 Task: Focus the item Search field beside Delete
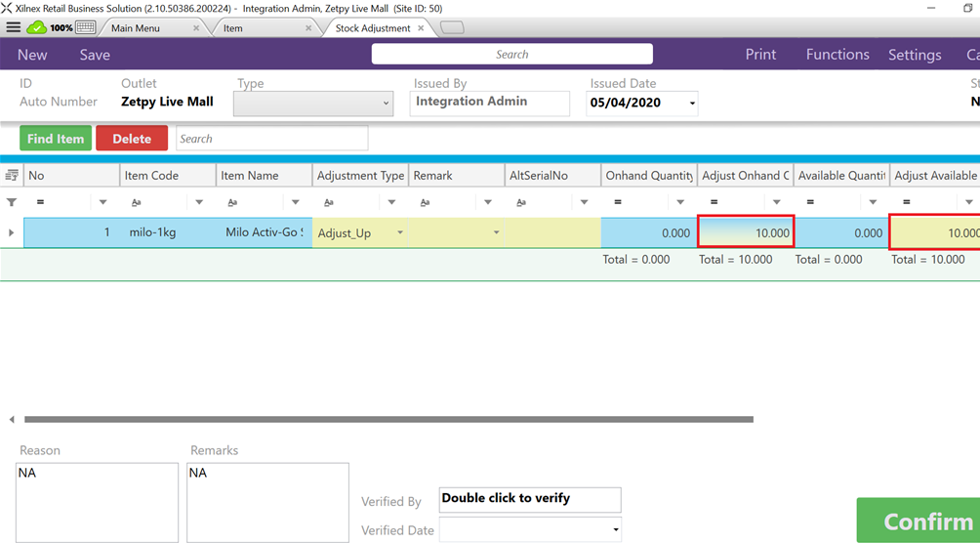272,139
